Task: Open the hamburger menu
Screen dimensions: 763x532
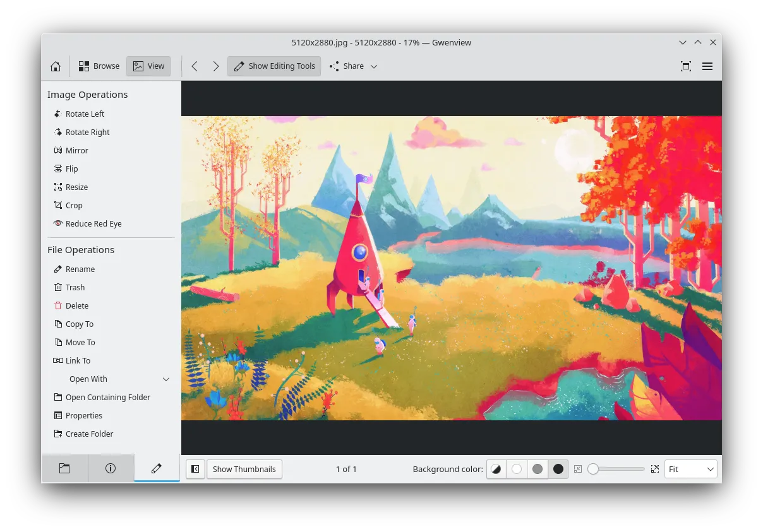Action: 707,66
